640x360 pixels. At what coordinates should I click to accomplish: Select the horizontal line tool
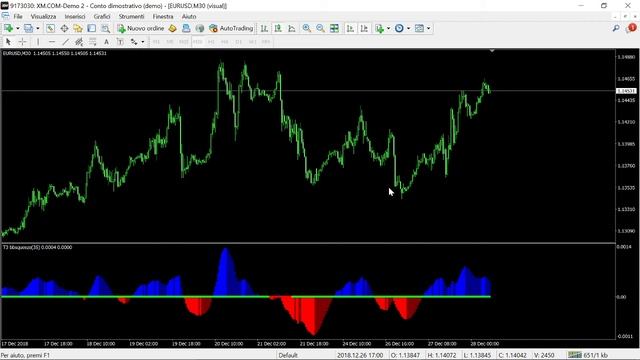point(52,42)
